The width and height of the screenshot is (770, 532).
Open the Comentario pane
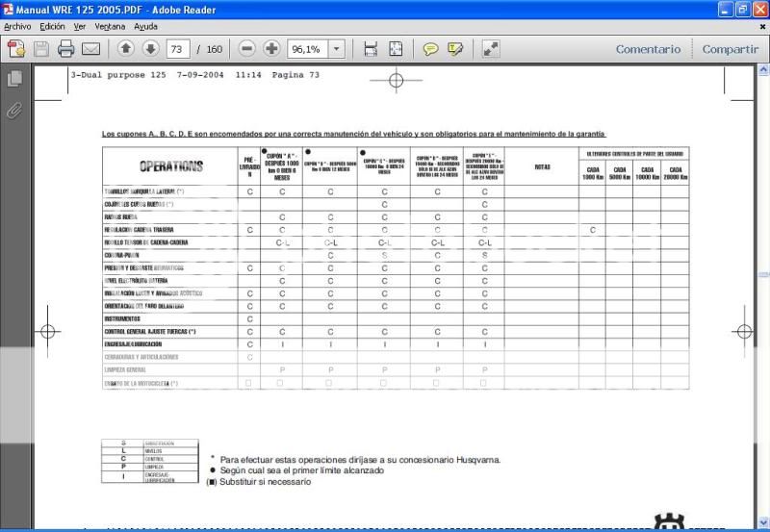648,49
